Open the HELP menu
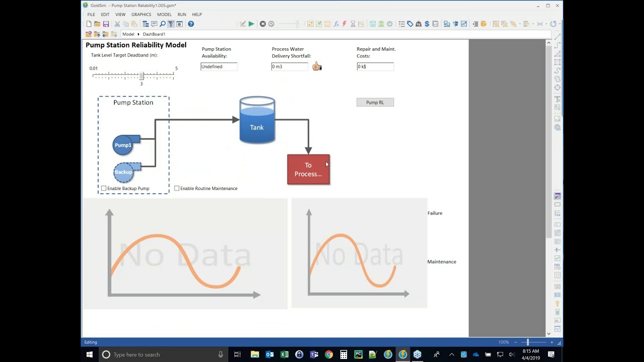 pos(197,15)
